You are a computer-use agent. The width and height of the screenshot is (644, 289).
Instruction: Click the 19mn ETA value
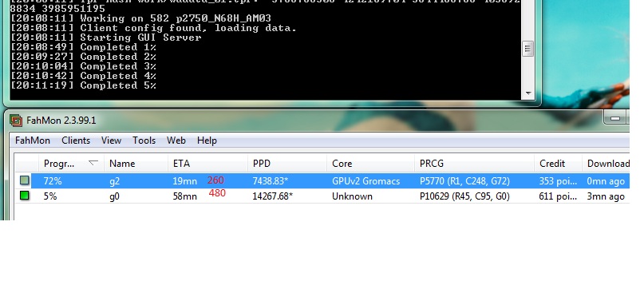(x=185, y=181)
